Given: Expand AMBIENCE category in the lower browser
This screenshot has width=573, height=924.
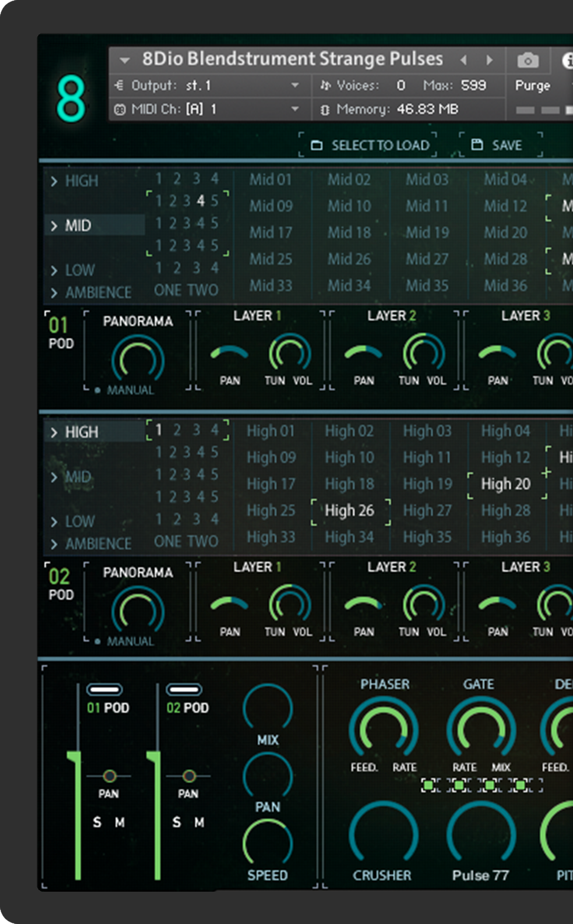Looking at the screenshot, I should (91, 544).
